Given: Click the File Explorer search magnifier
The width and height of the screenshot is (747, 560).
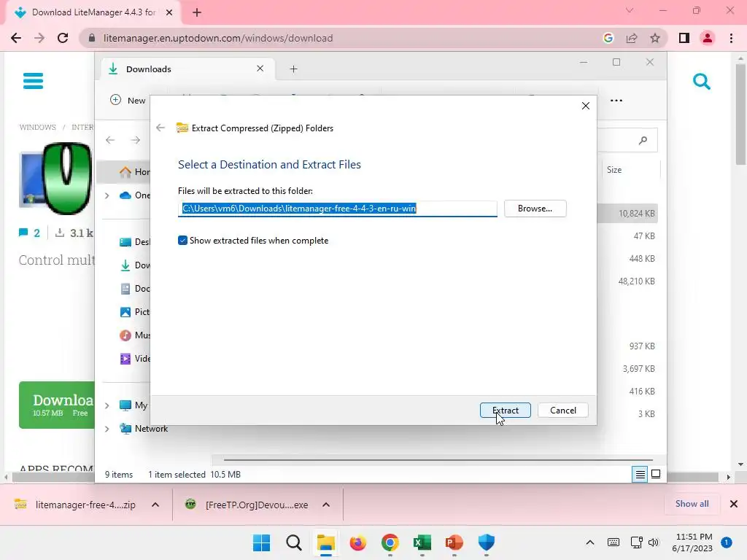Looking at the screenshot, I should (643, 140).
